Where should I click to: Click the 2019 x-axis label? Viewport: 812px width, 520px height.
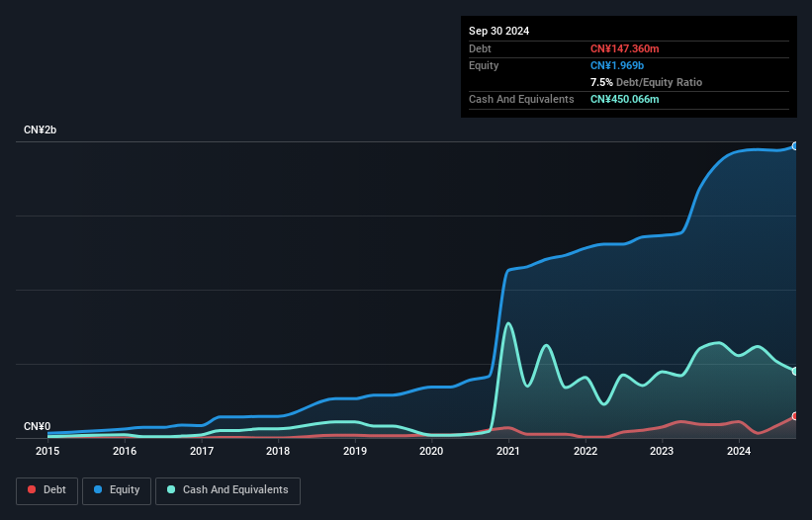pos(355,451)
